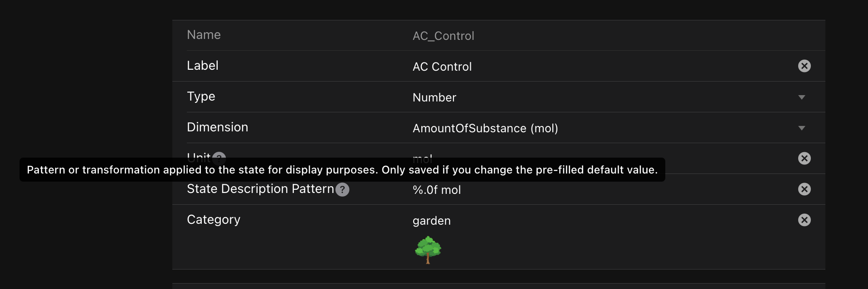The image size is (868, 289).
Task: Click the %.0f mol pattern field
Action: coord(437,190)
